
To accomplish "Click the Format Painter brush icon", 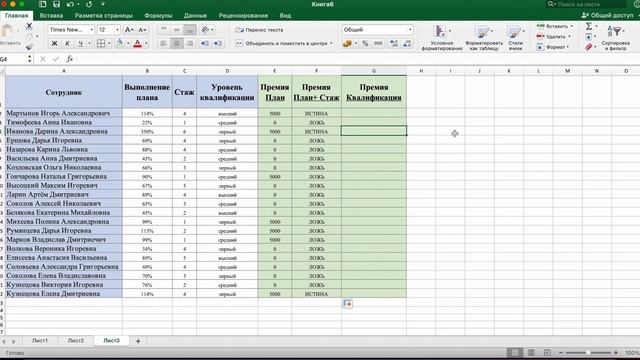I will (29, 47).
